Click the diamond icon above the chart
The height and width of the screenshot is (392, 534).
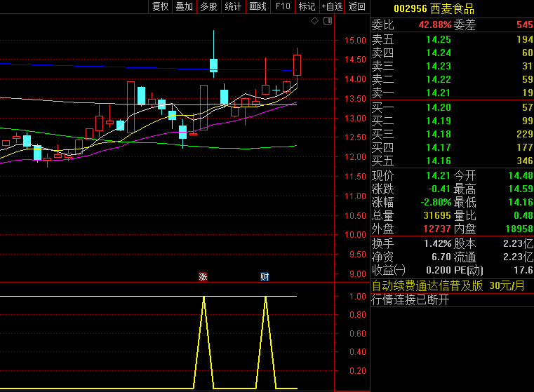point(315,21)
